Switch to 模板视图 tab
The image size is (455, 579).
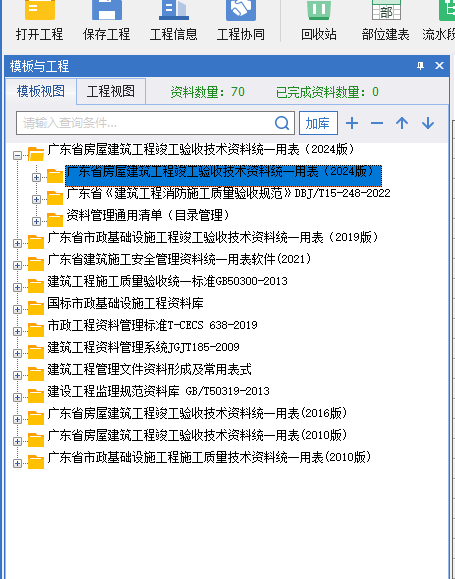(x=41, y=91)
